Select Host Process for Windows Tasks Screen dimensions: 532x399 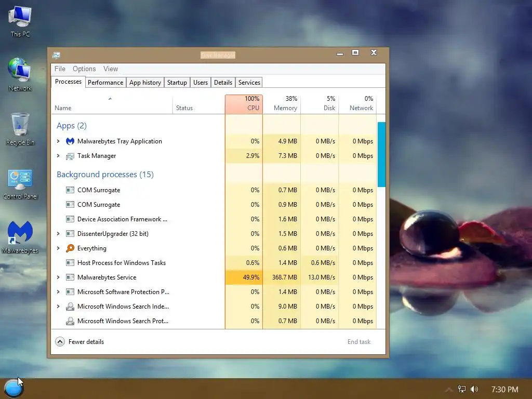(214, 262)
